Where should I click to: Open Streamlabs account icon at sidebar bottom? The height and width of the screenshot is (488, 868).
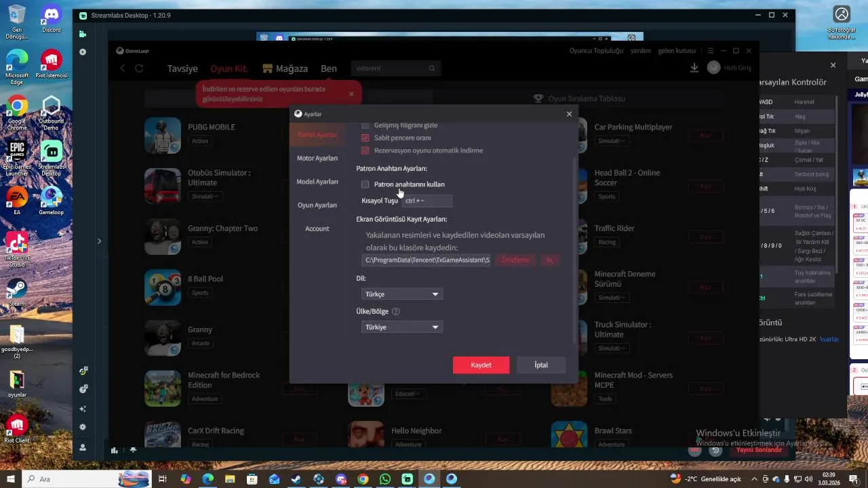[83, 447]
